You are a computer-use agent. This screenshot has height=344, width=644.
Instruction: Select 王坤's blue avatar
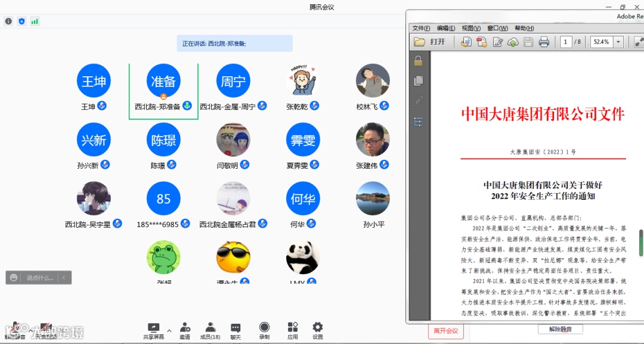click(x=94, y=81)
